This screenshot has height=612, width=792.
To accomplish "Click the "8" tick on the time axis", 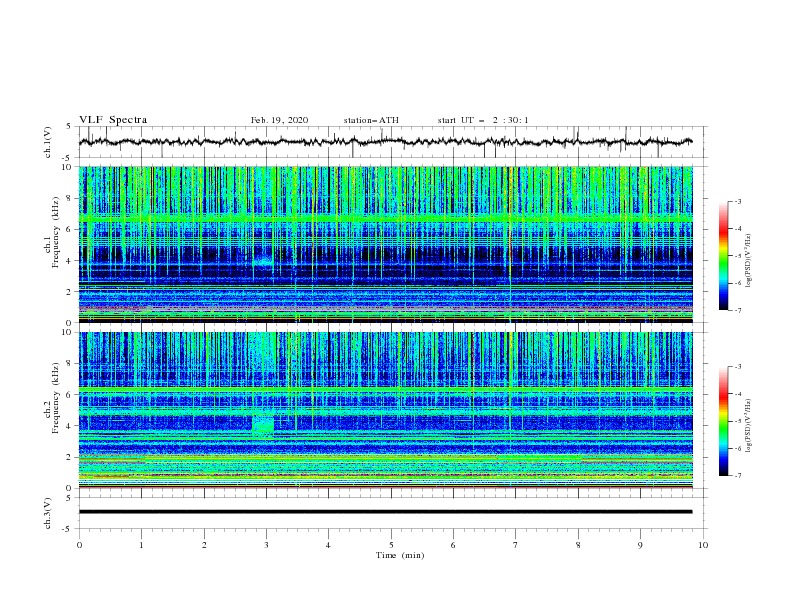I will (578, 545).
